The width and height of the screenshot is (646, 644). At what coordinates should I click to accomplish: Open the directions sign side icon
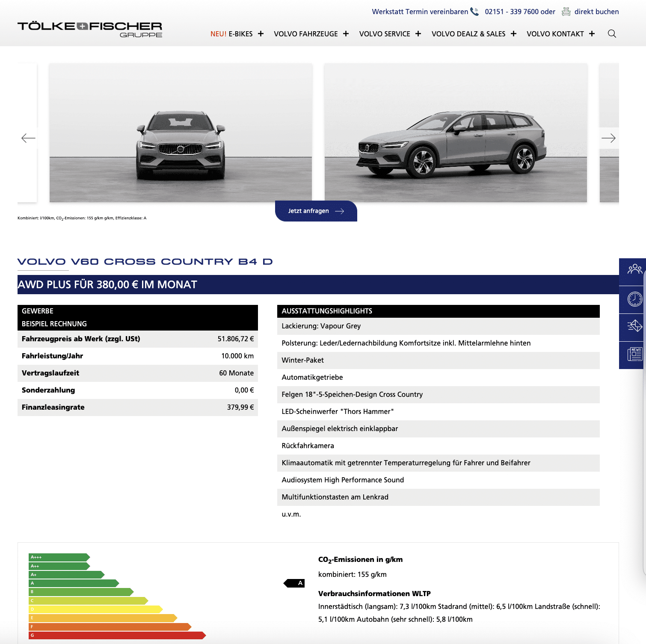[634, 326]
